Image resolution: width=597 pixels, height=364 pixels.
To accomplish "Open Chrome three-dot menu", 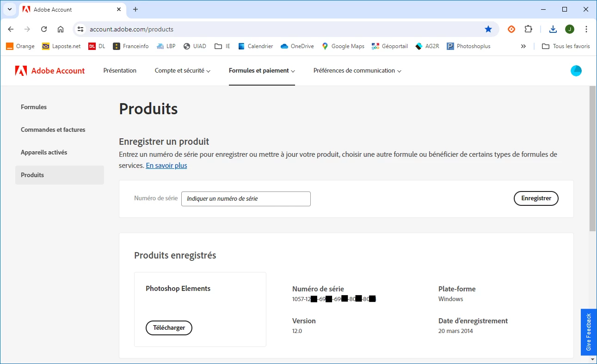I will (x=586, y=29).
